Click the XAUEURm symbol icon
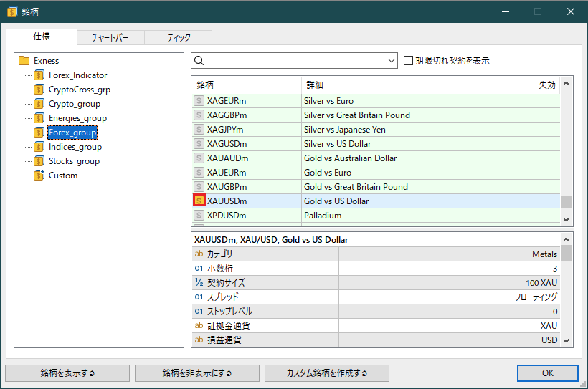The width and height of the screenshot is (588, 389). [199, 173]
